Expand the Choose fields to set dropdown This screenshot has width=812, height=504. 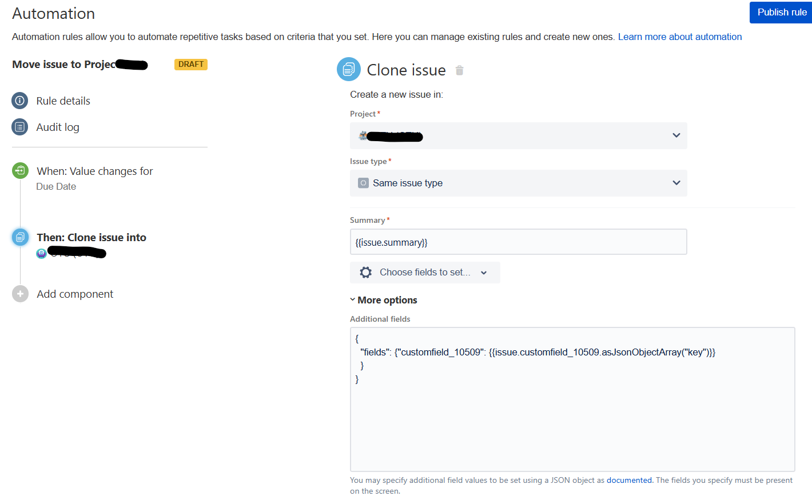click(x=425, y=273)
